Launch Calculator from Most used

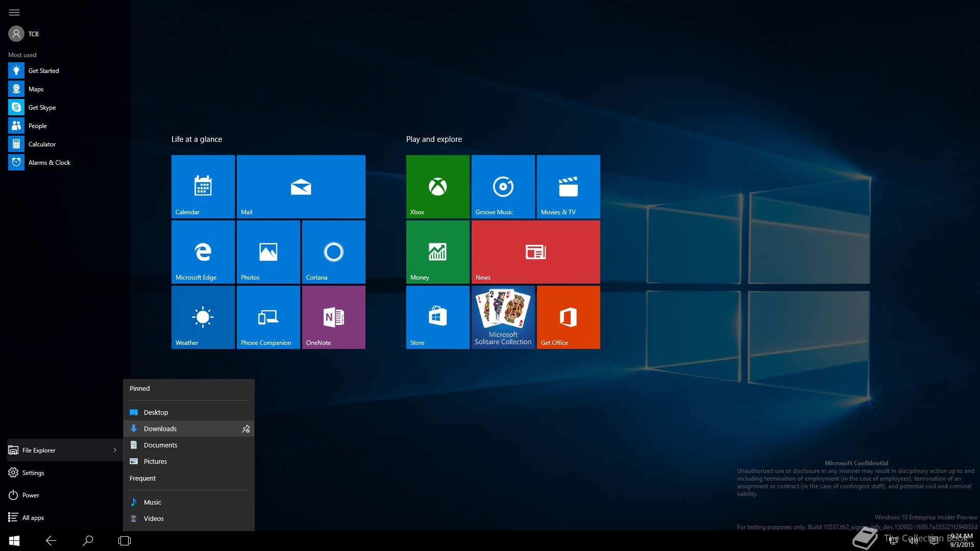coord(65,144)
